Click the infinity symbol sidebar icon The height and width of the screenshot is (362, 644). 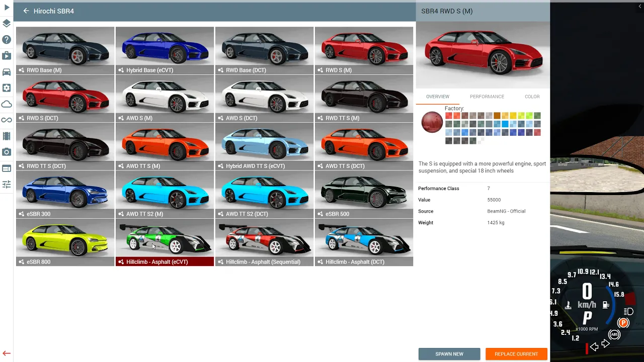[7, 120]
